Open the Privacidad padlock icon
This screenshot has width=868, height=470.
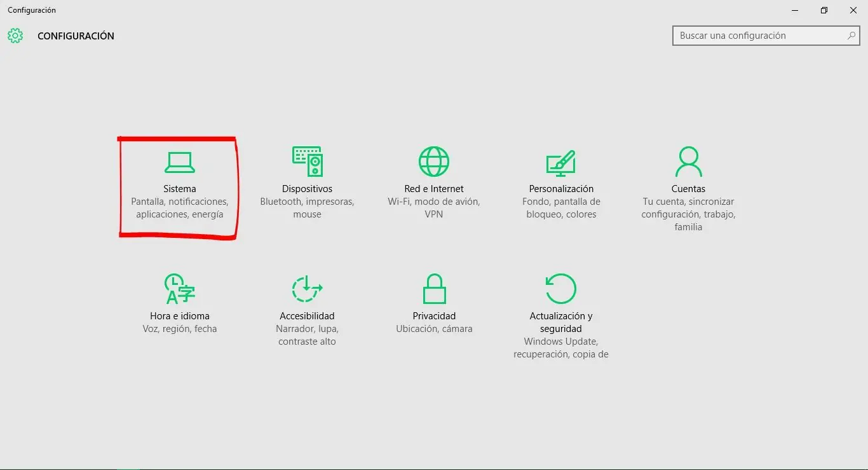[x=434, y=289]
